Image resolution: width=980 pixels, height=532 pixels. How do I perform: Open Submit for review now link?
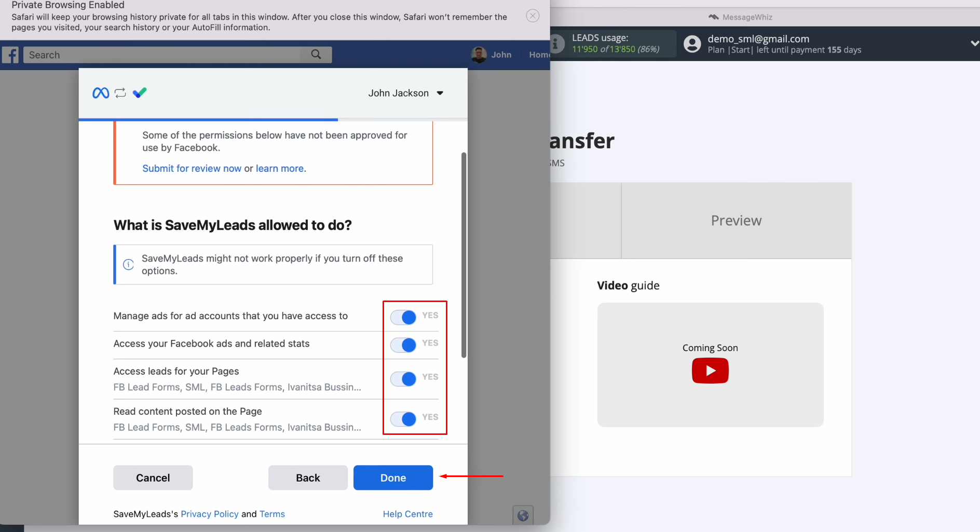pos(192,168)
